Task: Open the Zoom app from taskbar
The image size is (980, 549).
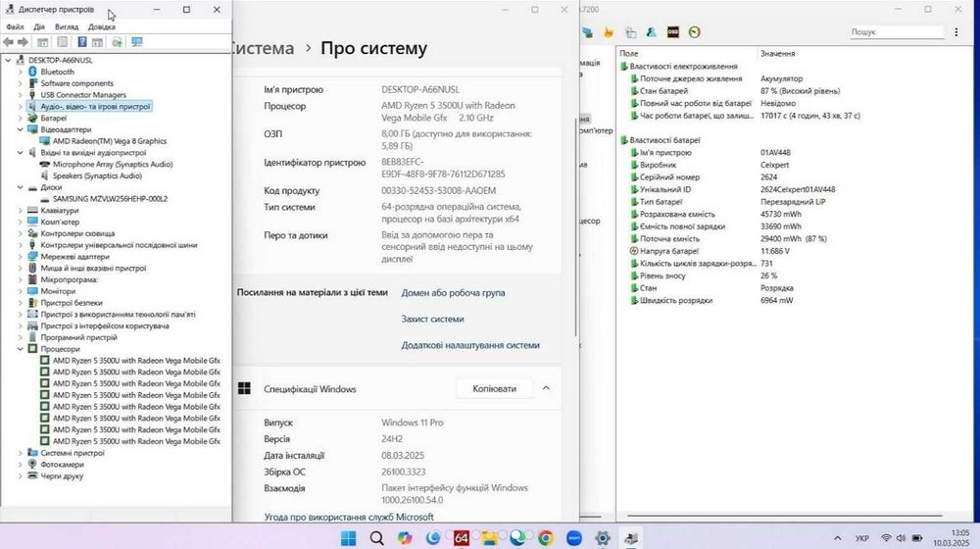Action: point(574,538)
